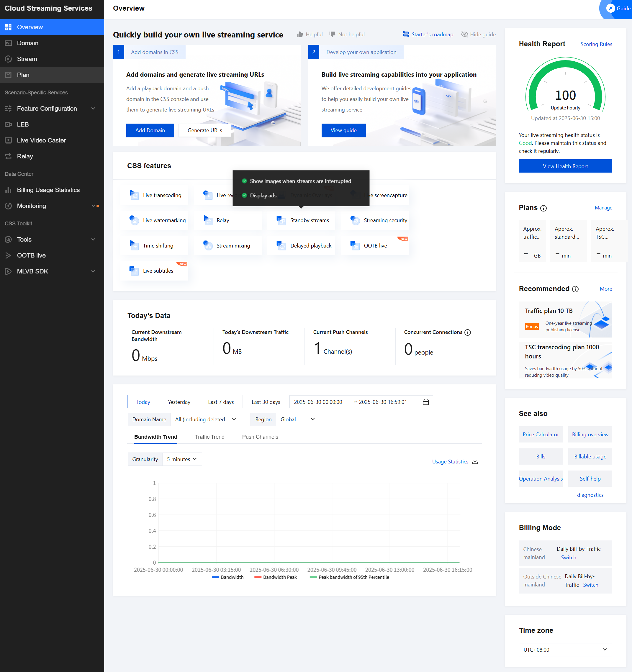632x672 pixels.
Task: Open the Granularity 5 minutes dropdown
Action: 182,459
